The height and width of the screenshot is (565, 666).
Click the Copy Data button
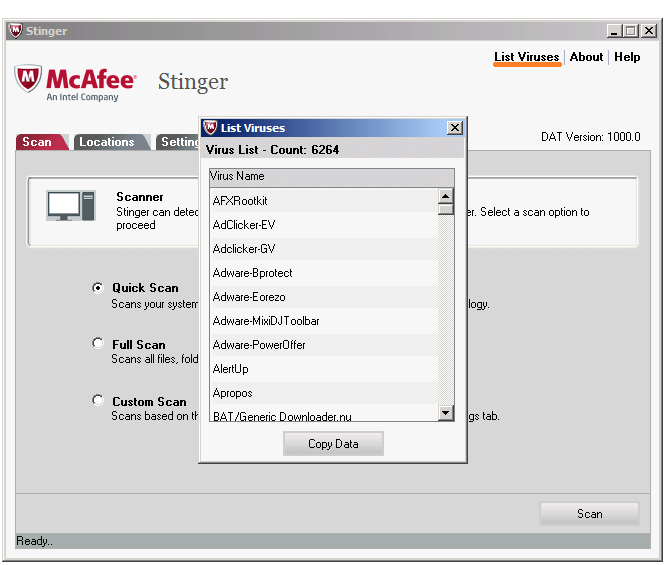point(333,444)
